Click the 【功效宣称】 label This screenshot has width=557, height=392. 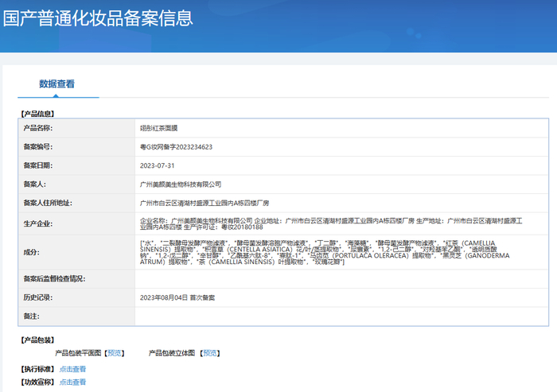click(37, 382)
